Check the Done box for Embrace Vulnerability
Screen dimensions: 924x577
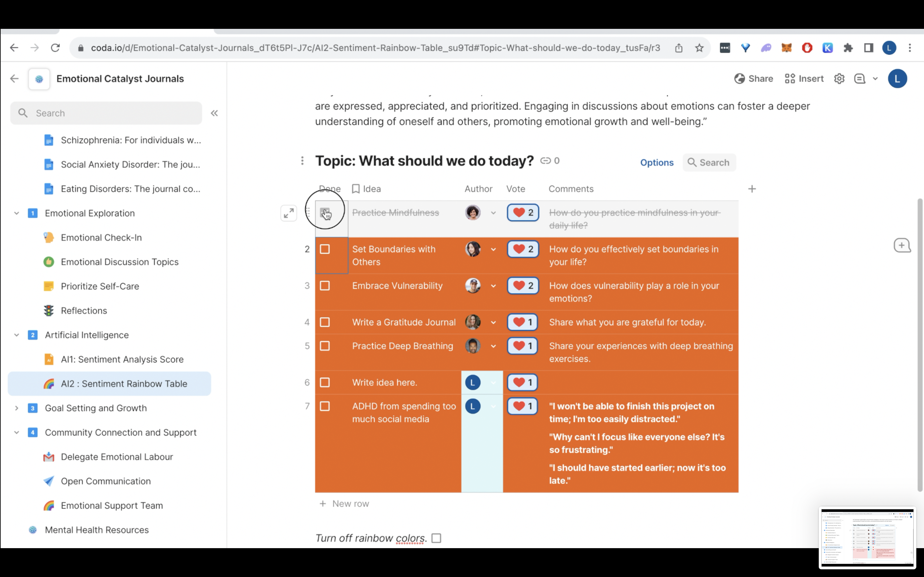pos(325,286)
